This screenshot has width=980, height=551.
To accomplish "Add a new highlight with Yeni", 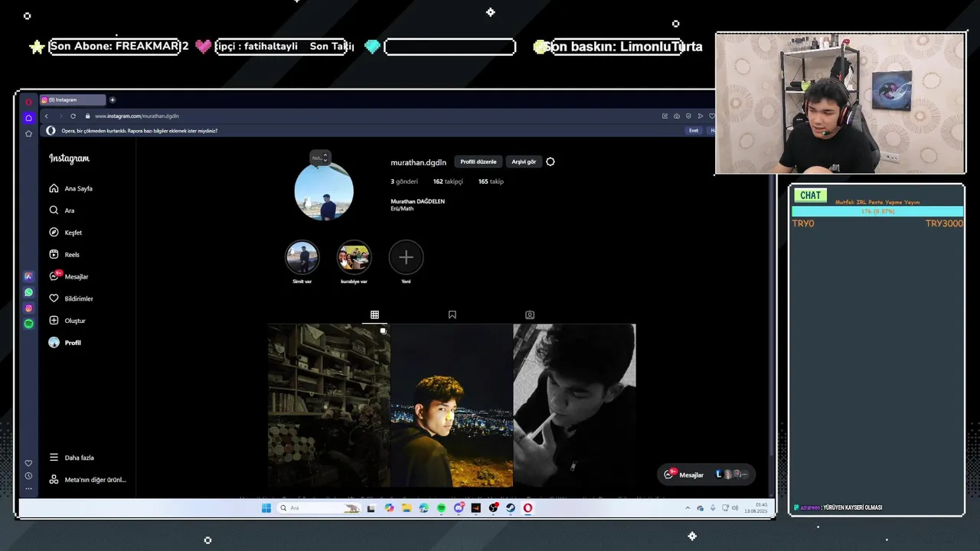I will pos(406,258).
